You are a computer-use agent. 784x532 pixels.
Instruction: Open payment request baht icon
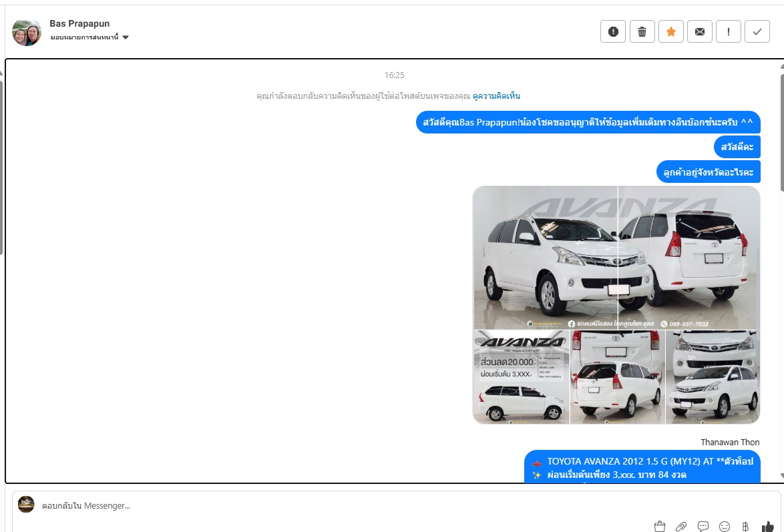pyautogui.click(x=745, y=526)
